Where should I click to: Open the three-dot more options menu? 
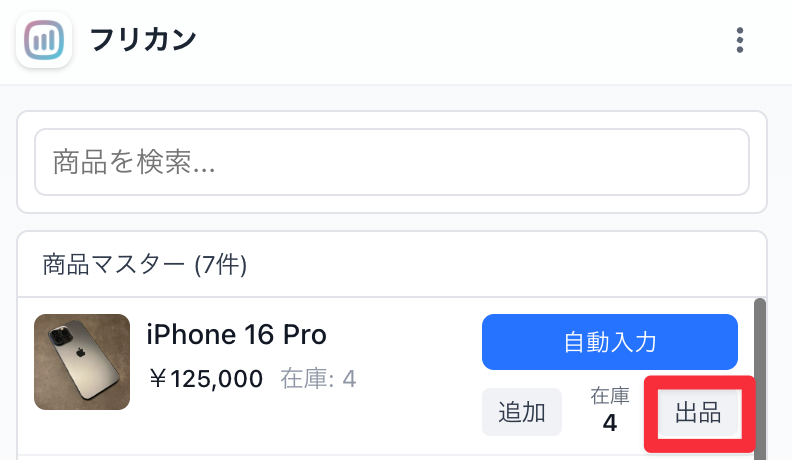pos(740,40)
